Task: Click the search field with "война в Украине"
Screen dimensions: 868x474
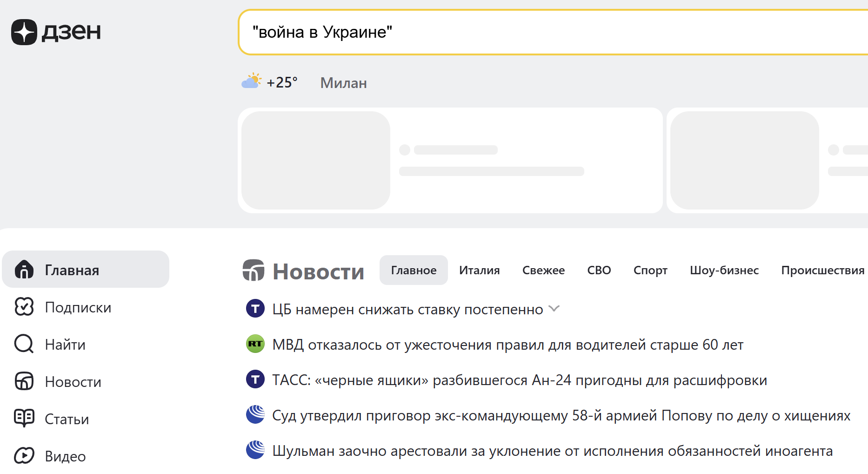Action: (549, 32)
